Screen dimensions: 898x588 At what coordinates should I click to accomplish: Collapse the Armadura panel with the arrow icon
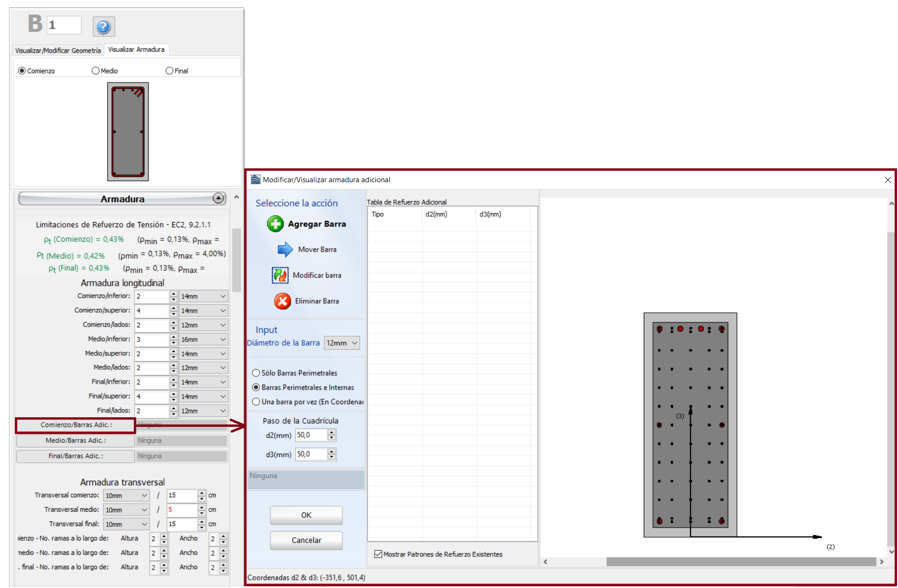point(218,198)
